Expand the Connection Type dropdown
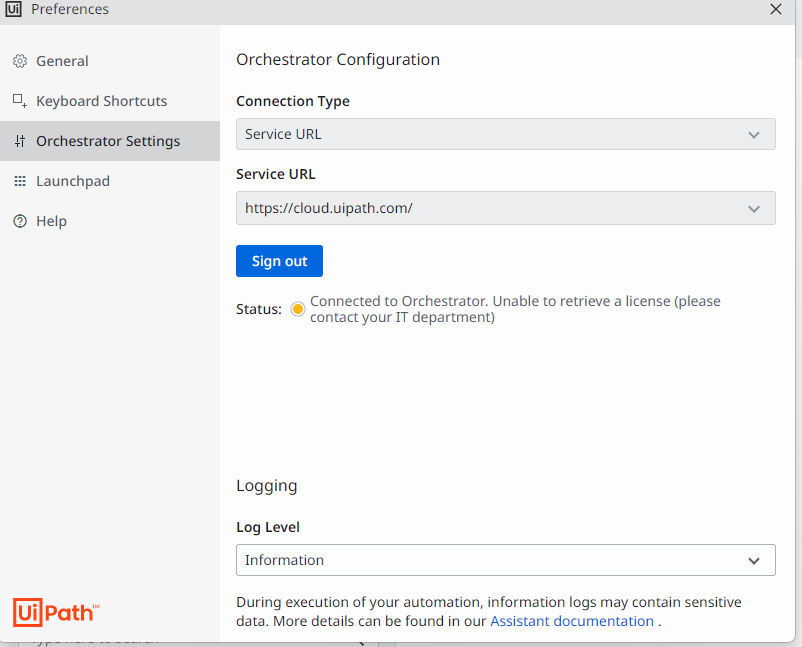 coord(505,134)
